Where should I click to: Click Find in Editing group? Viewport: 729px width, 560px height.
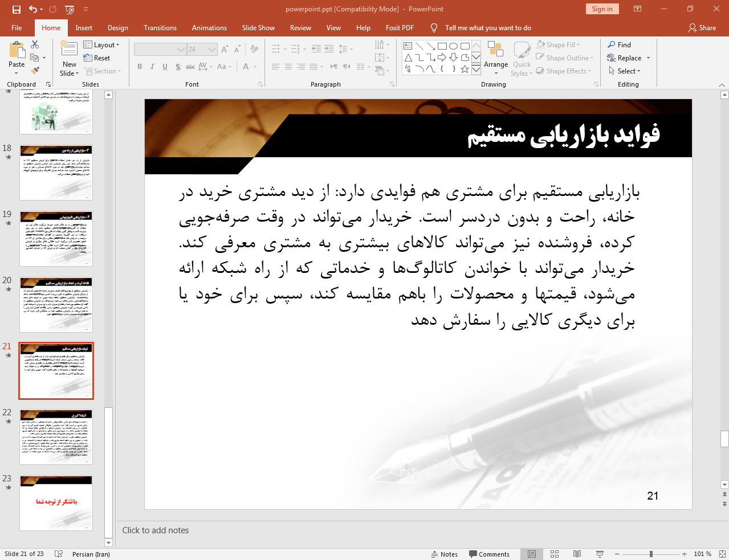click(x=620, y=45)
